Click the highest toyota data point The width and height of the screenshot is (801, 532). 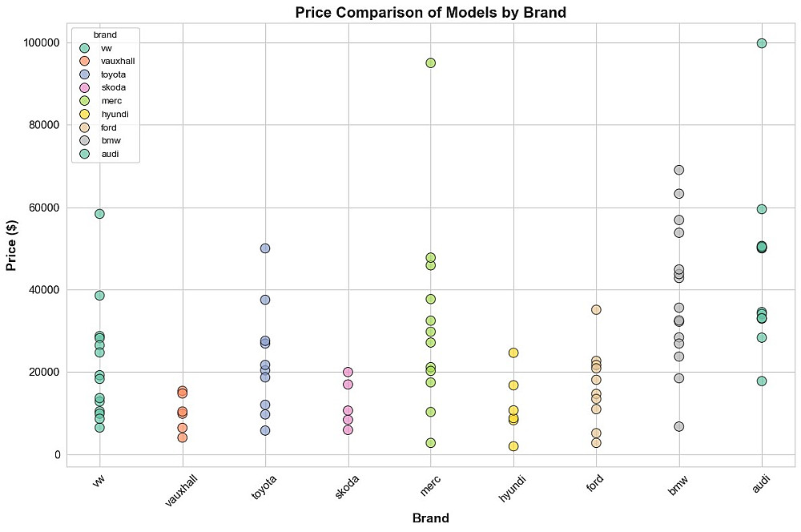click(x=265, y=248)
